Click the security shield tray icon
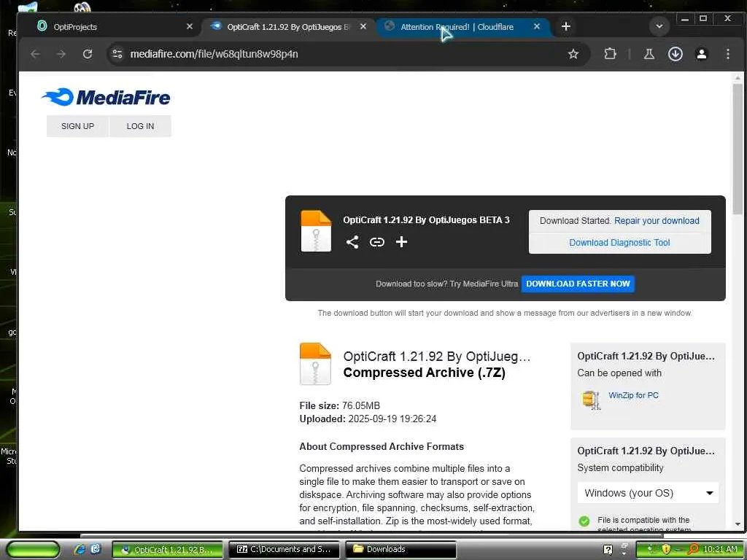The width and height of the screenshot is (747, 560). tap(665, 549)
